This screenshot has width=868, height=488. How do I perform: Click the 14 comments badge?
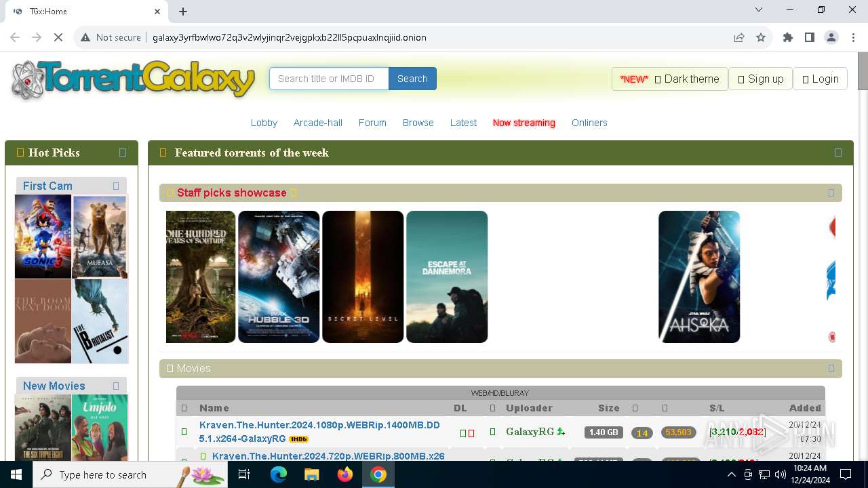(642, 433)
